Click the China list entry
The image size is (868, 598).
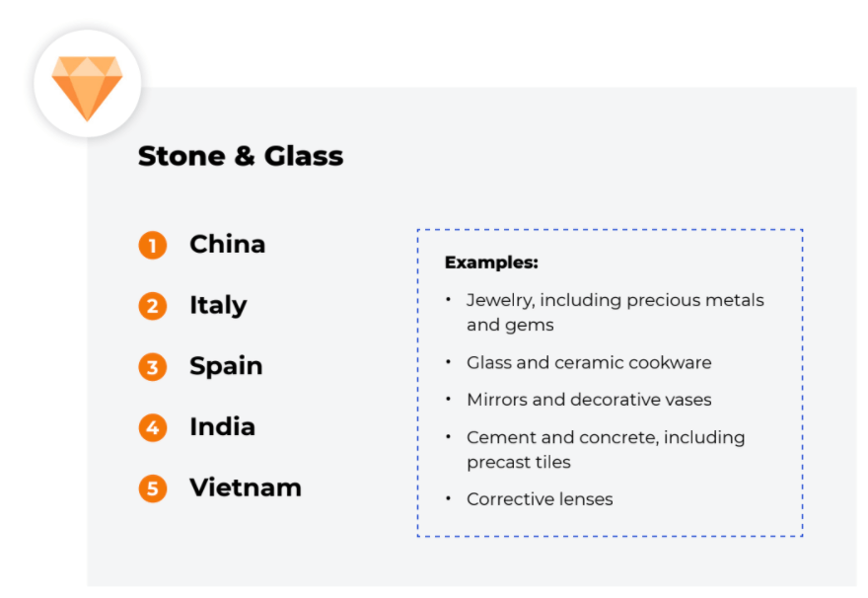(x=228, y=244)
